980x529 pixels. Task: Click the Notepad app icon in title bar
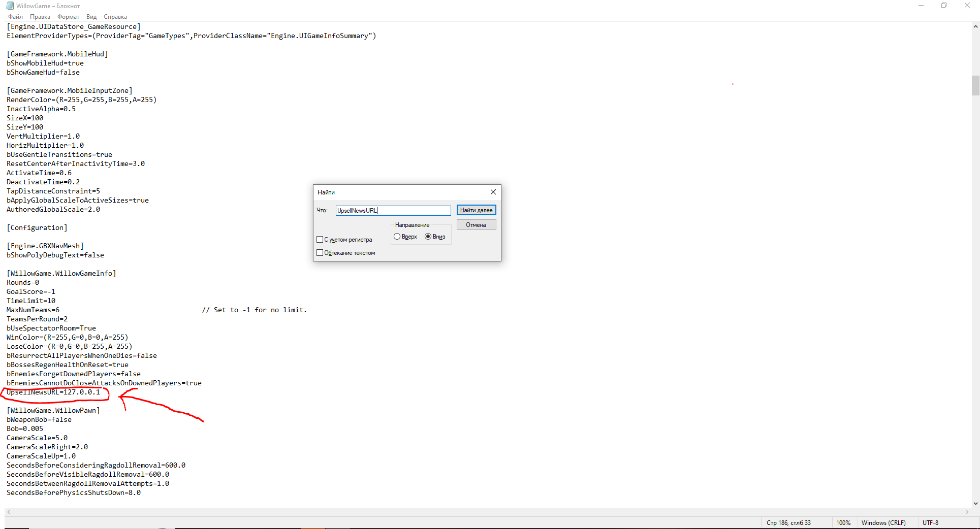pyautogui.click(x=10, y=6)
